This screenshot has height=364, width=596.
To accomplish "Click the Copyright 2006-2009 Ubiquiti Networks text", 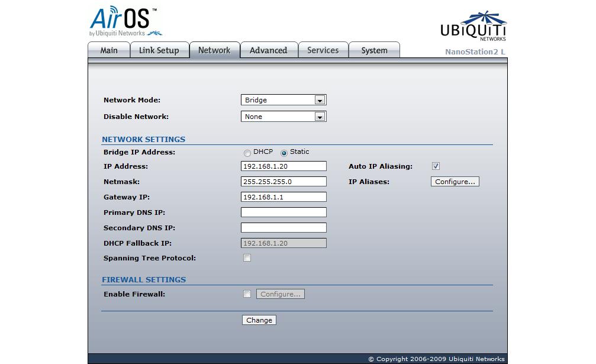I will click(x=436, y=359).
